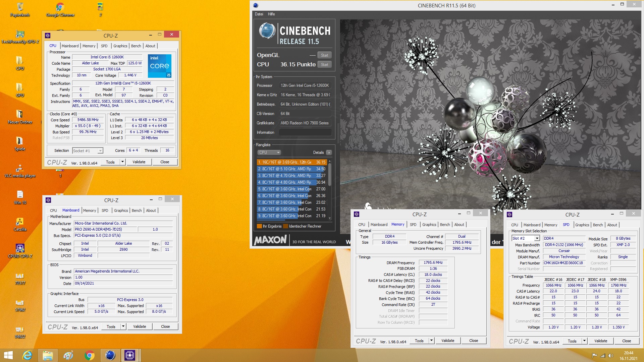The height and width of the screenshot is (362, 644).
Task: Expand Tools dropdown arrow in CPU tab window
Action: point(122,162)
